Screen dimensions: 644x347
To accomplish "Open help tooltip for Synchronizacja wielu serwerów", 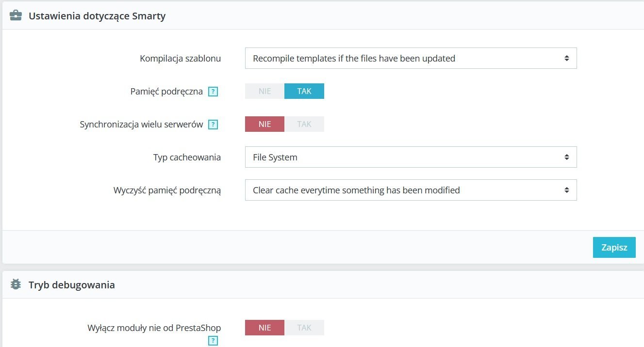I will pos(213,125).
